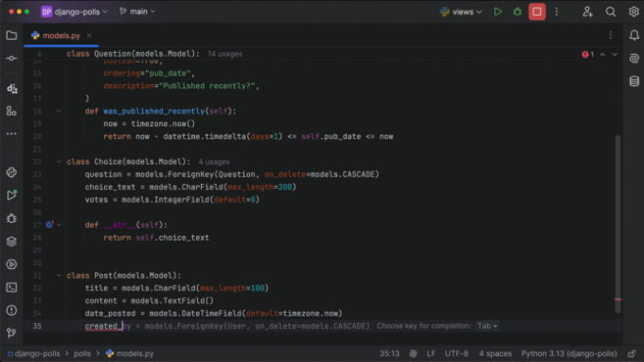Change 4 spaces indent setting
644x362 pixels.
click(495, 353)
